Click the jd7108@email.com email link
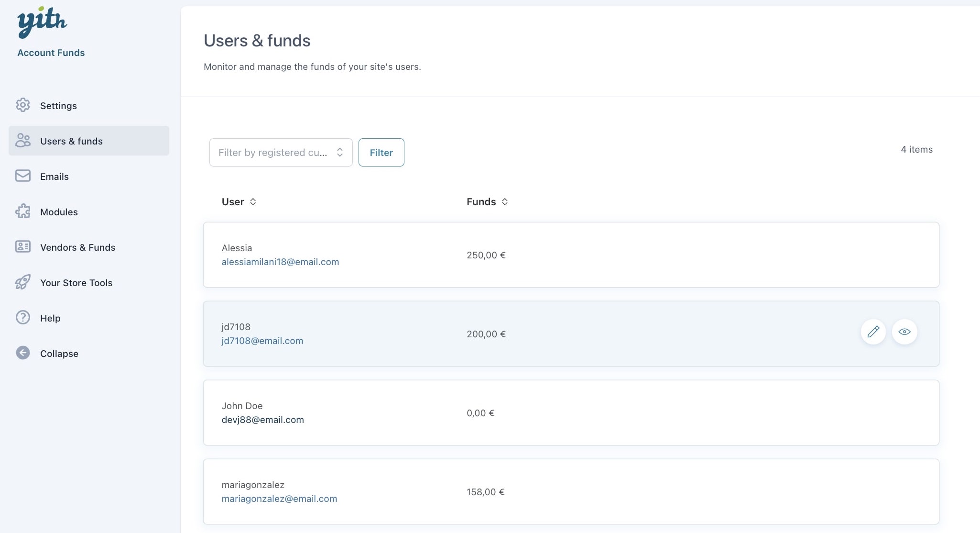 pyautogui.click(x=262, y=341)
